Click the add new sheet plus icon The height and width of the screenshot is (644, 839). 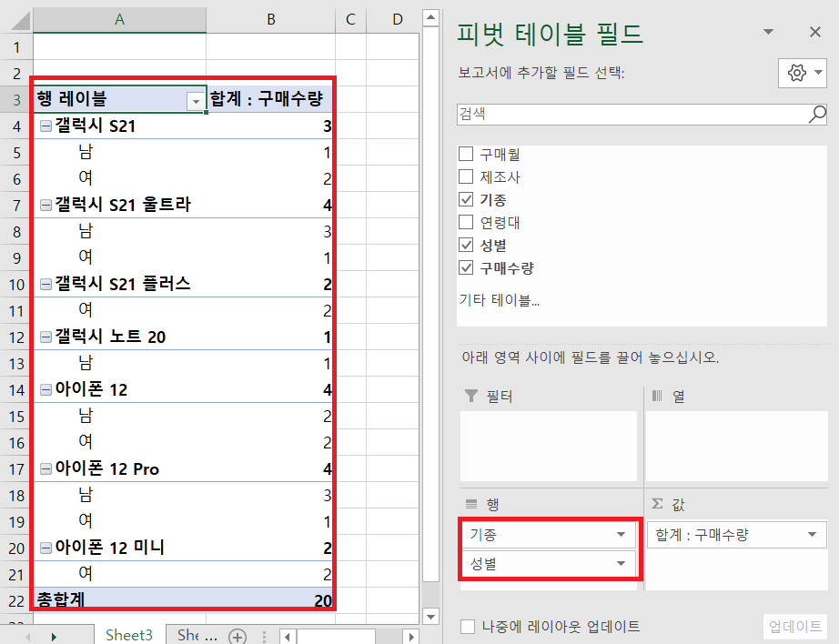click(238, 637)
